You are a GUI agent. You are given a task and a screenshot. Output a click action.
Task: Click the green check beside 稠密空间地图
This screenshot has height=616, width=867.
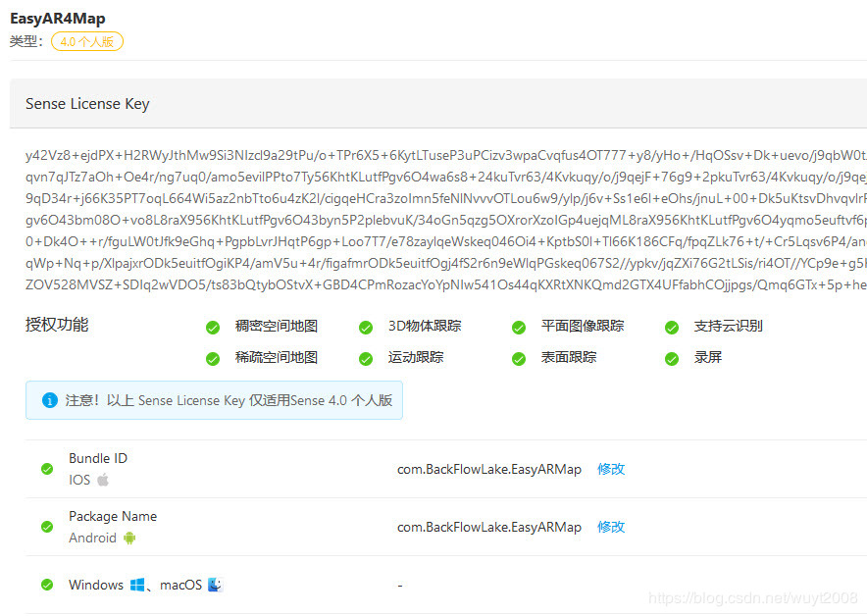213,326
